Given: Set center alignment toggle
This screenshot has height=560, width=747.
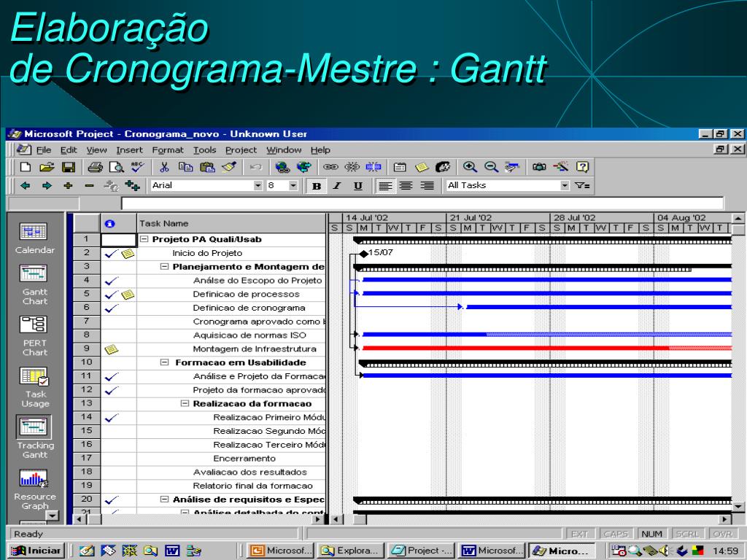Looking at the screenshot, I should pos(406,186).
